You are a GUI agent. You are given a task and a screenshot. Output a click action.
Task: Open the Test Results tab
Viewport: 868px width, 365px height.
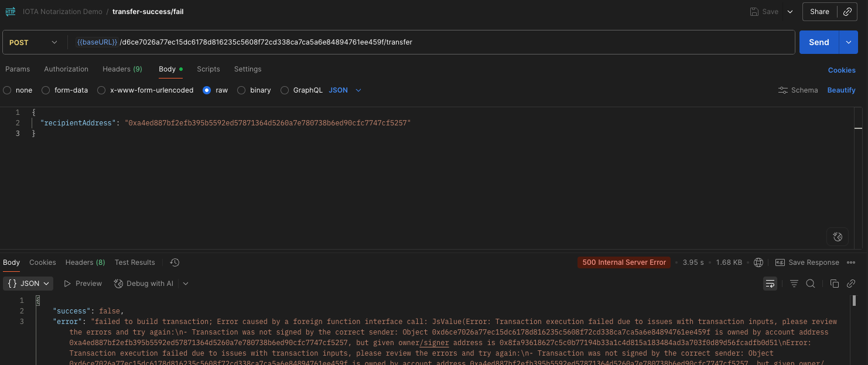[135, 262]
